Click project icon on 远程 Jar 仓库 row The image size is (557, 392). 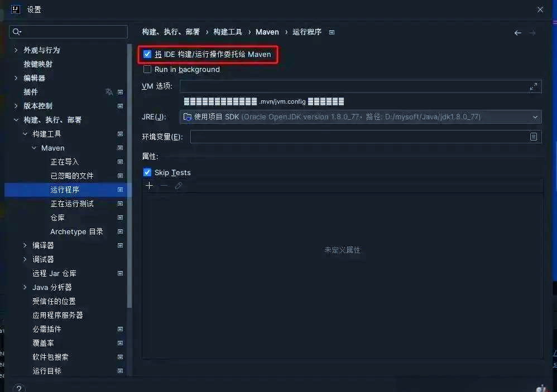tap(121, 274)
